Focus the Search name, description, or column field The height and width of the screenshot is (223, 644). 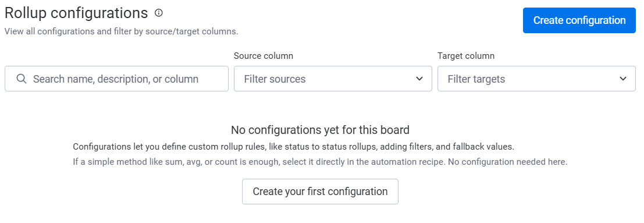tap(116, 79)
